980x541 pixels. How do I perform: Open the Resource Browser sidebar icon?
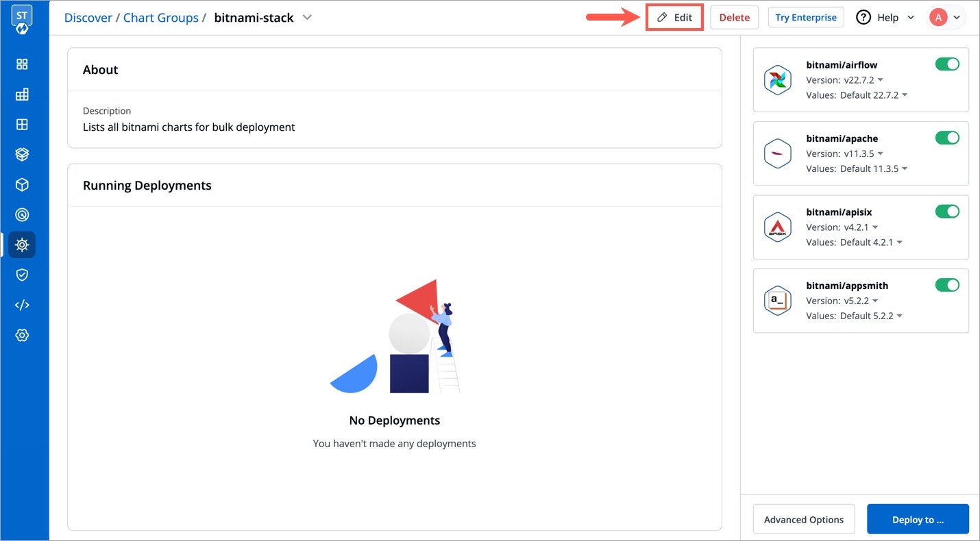pos(22,125)
